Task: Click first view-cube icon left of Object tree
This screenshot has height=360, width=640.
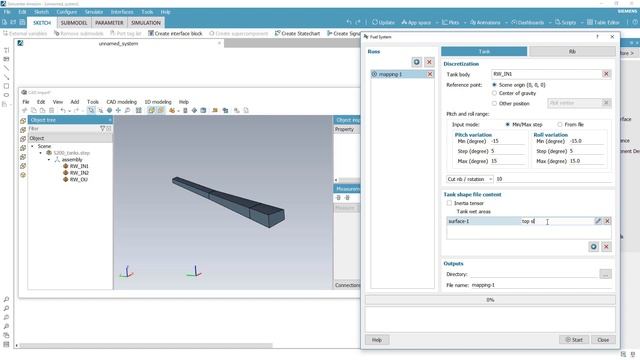Action: tap(23, 120)
